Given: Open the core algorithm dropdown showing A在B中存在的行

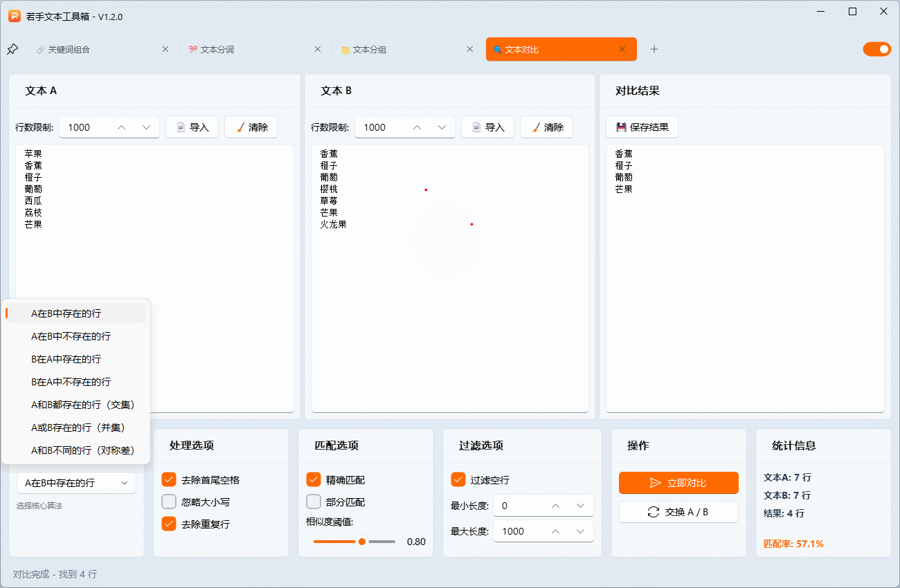Looking at the screenshot, I should point(76,483).
